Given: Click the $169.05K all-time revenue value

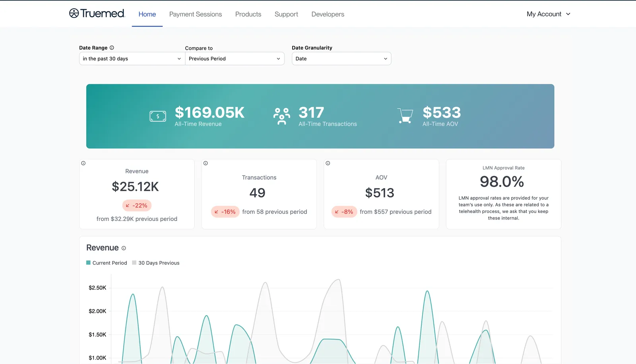Looking at the screenshot, I should tap(209, 112).
